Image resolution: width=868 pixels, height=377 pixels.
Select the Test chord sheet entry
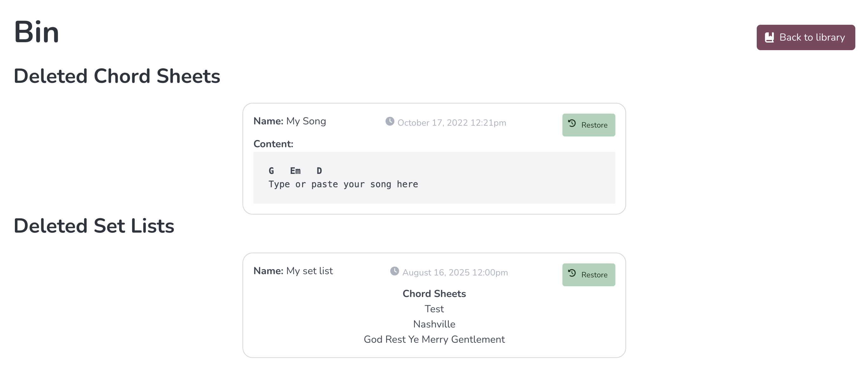434,309
